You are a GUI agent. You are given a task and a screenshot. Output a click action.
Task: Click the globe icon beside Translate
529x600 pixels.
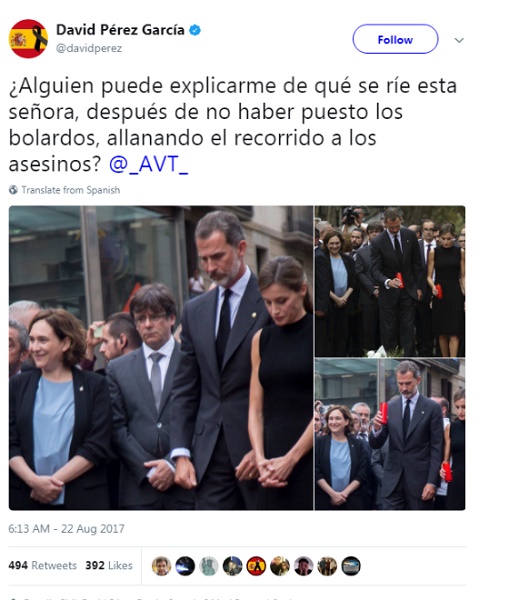pos(13,190)
